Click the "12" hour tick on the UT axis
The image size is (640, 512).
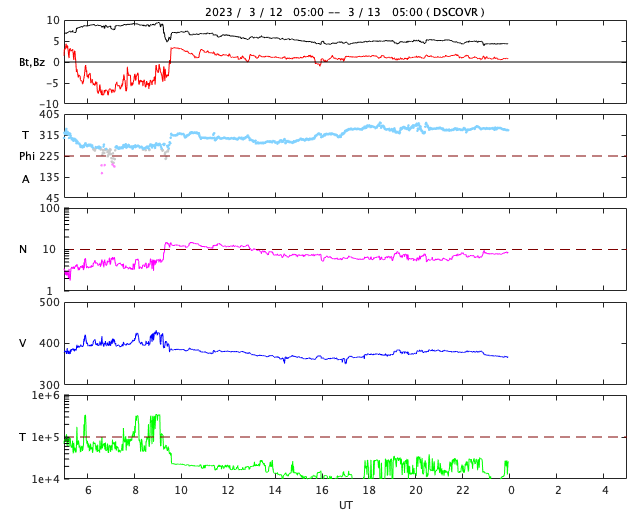pyautogui.click(x=228, y=490)
